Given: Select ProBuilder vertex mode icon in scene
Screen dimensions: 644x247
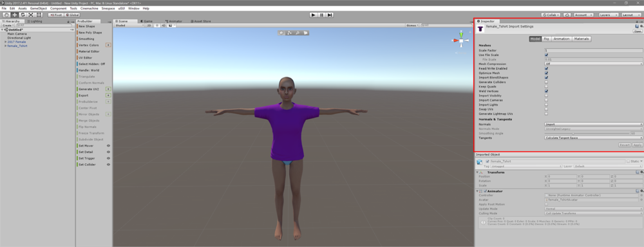Looking at the screenshot, I should tap(289, 33).
